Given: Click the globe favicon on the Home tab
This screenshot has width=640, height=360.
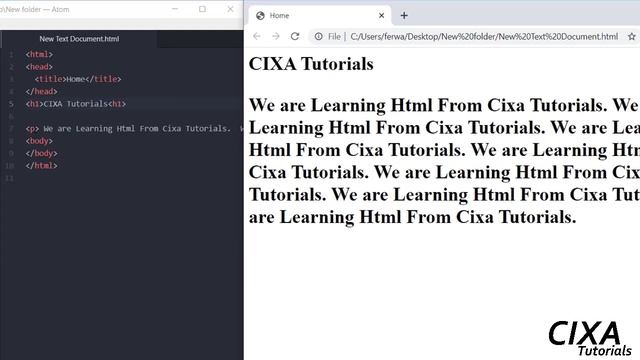Looking at the screenshot, I should point(260,16).
